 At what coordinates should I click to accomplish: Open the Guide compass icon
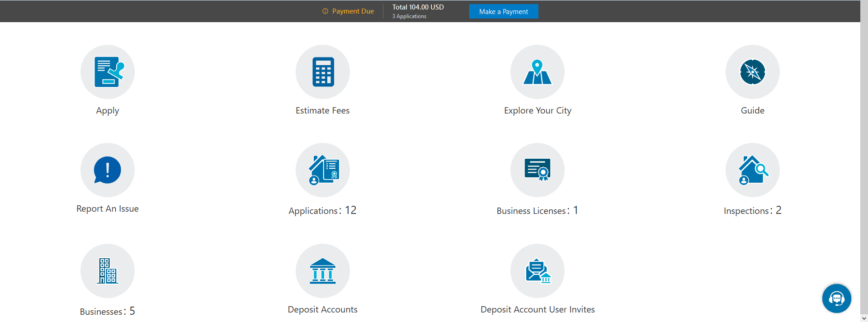pyautogui.click(x=753, y=72)
